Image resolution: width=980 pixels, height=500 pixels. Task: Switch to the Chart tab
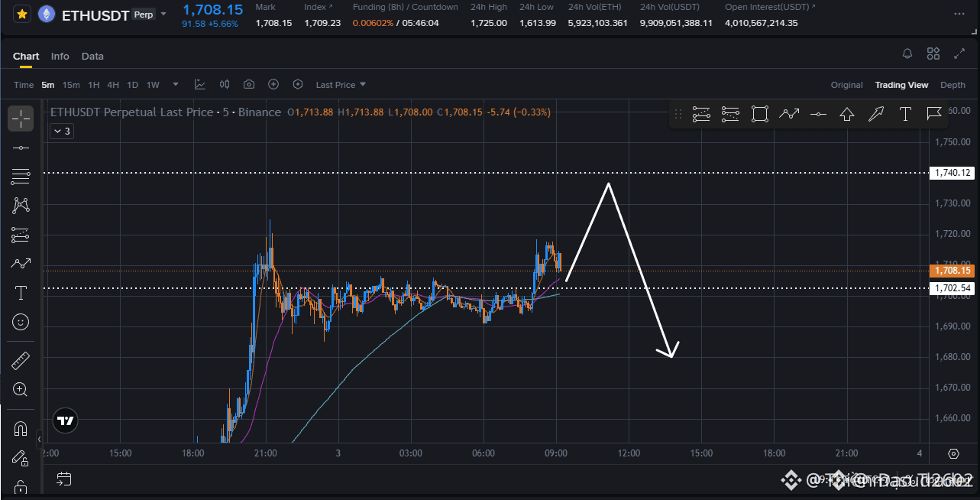26,56
